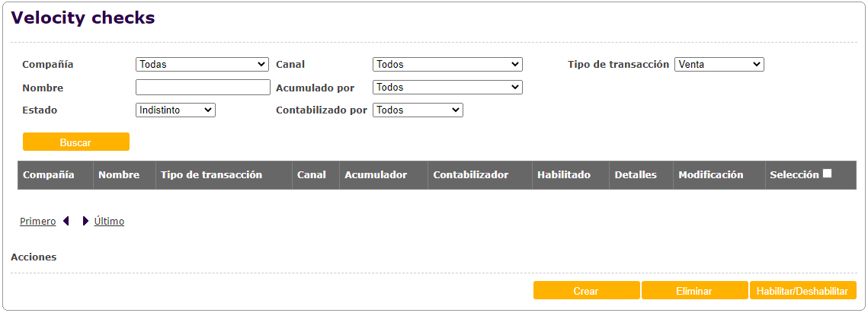
Task: Click the next page arrow icon
Action: (x=85, y=222)
